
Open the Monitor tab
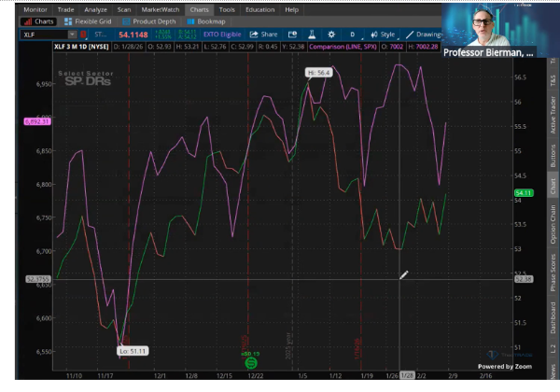point(35,9)
